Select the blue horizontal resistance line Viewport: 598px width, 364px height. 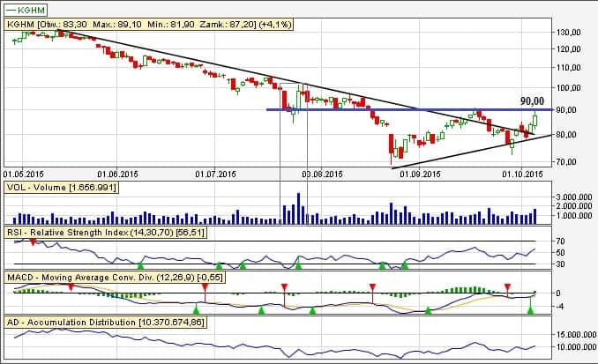tap(397, 109)
